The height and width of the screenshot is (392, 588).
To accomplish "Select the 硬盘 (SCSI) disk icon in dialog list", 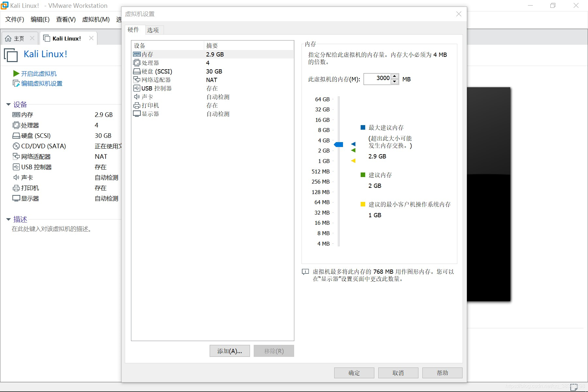I will [137, 71].
